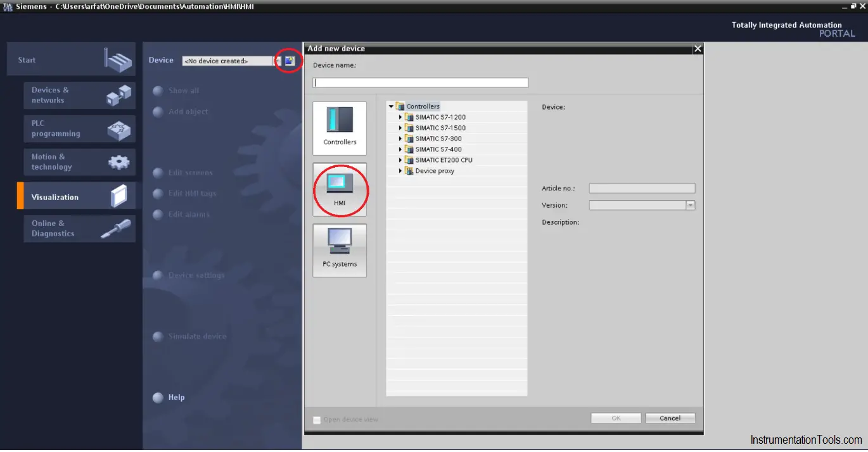Select the HMI device category
The height and width of the screenshot is (452, 868).
pyautogui.click(x=340, y=189)
